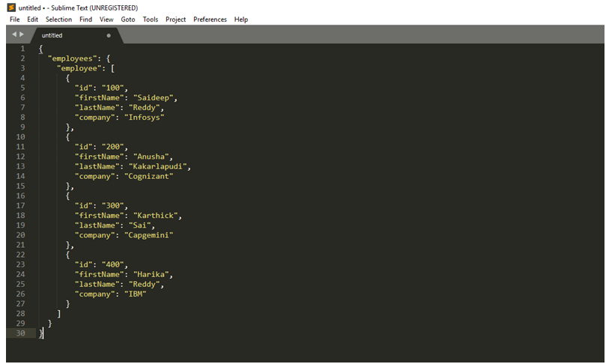
Task: Click the right tab navigation arrow
Action: [x=22, y=35]
